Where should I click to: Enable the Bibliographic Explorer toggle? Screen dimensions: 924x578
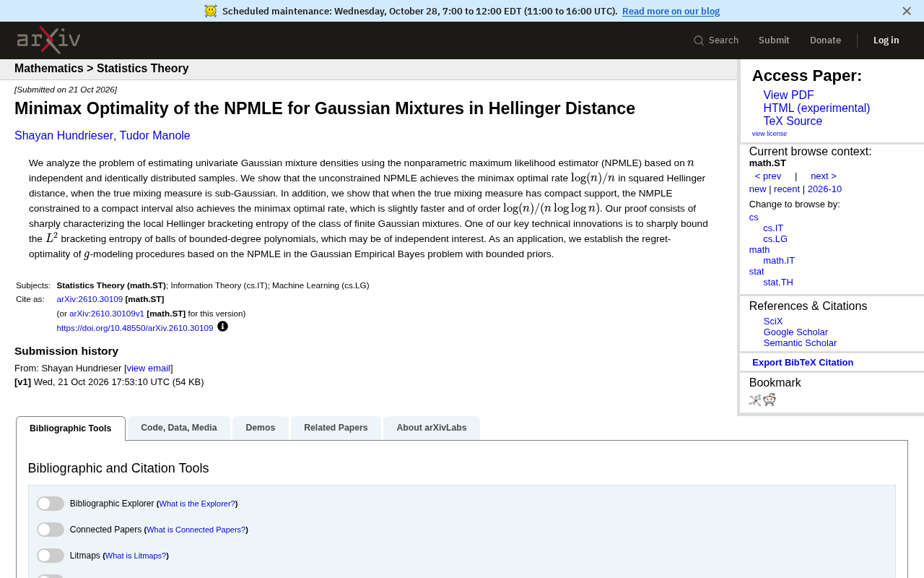click(51, 504)
